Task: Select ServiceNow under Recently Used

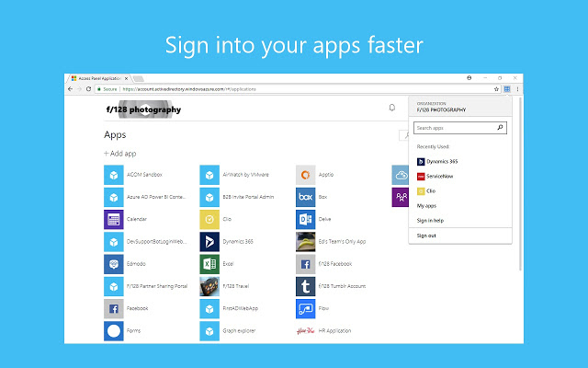Action: point(435,176)
